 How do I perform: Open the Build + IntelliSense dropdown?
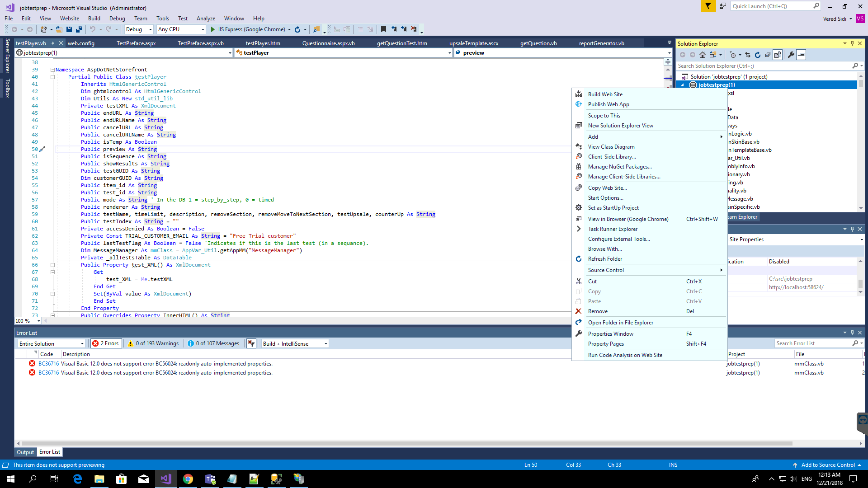(x=294, y=343)
